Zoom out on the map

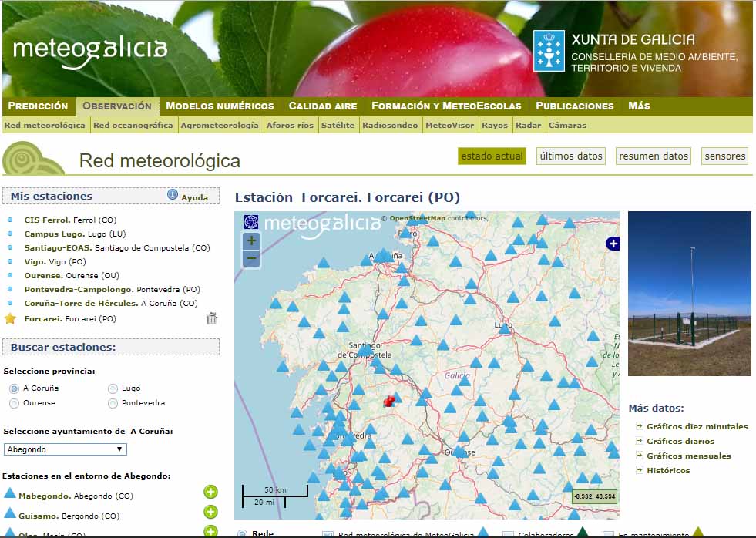(x=251, y=259)
